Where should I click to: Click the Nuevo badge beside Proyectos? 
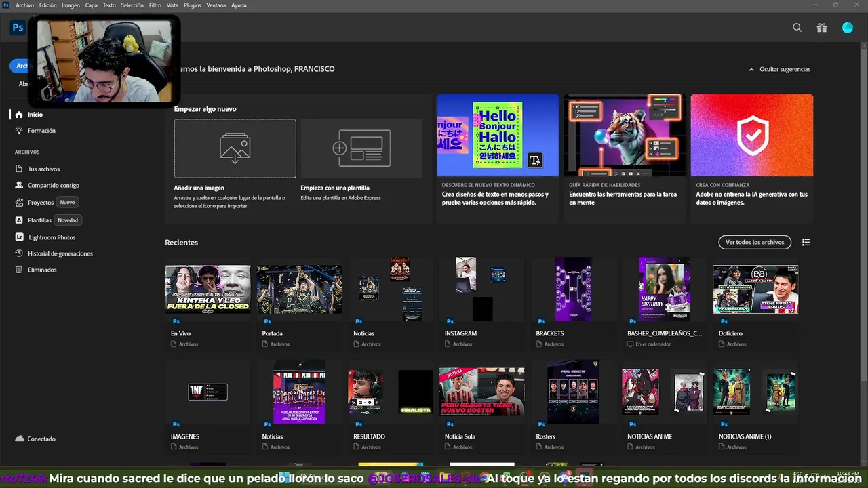click(x=67, y=202)
